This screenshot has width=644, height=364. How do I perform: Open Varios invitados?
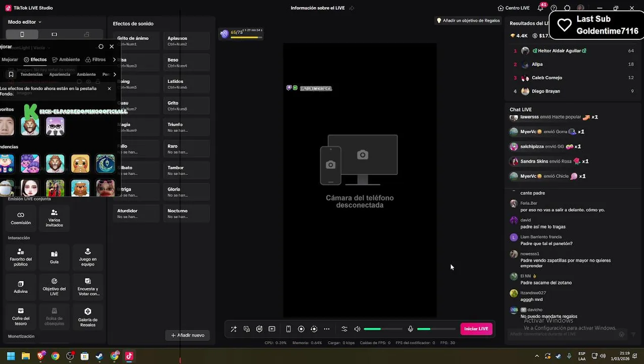(x=54, y=218)
